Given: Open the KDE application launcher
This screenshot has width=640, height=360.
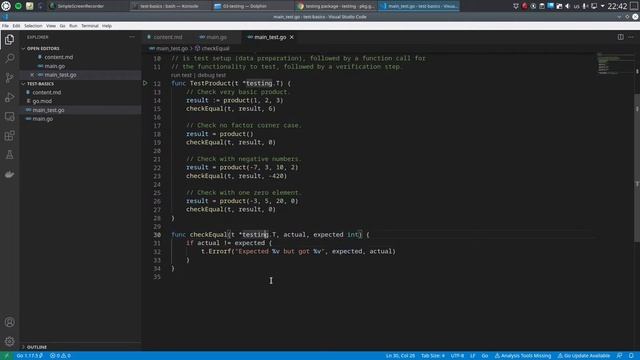Looking at the screenshot, I should 6,6.
